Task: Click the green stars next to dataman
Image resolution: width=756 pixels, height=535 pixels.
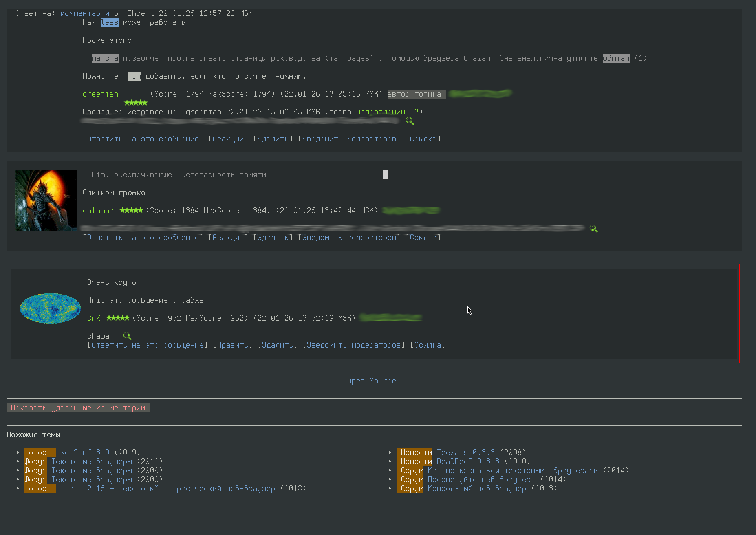Action: click(131, 210)
